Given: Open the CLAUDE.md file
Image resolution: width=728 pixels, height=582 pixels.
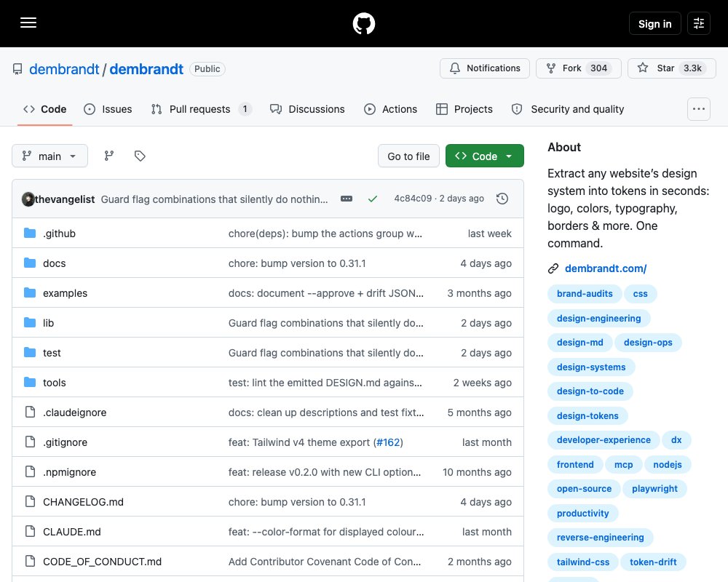Looking at the screenshot, I should tap(72, 532).
